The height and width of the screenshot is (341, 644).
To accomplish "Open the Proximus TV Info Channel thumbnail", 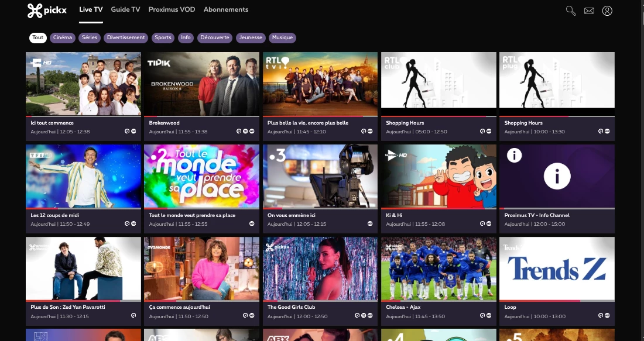I will point(557,176).
